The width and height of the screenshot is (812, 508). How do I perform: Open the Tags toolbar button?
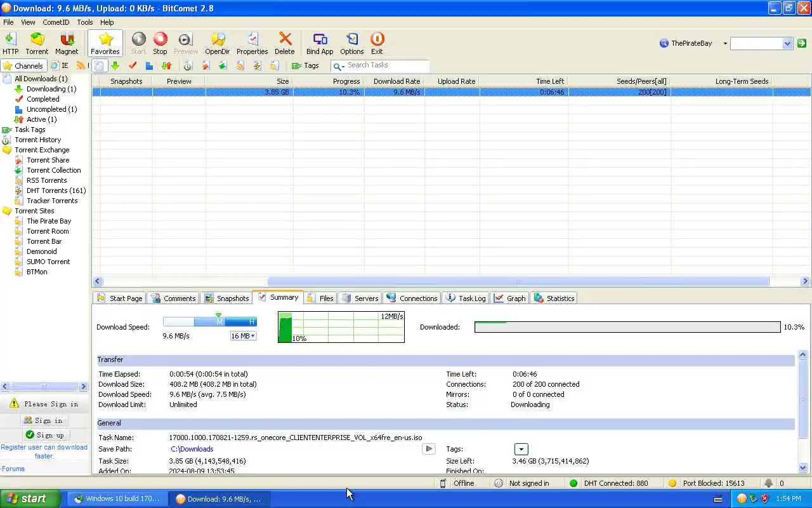point(305,65)
